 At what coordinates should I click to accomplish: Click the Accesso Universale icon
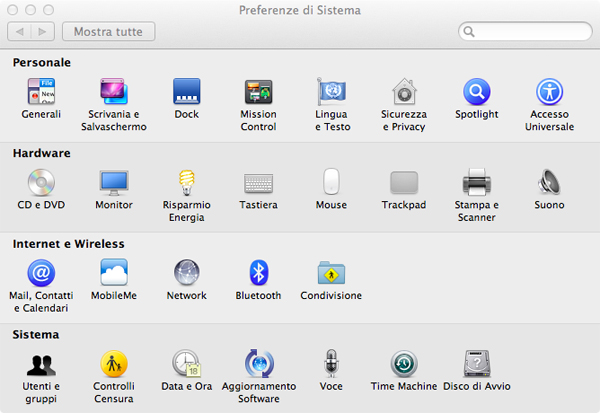pos(550,93)
